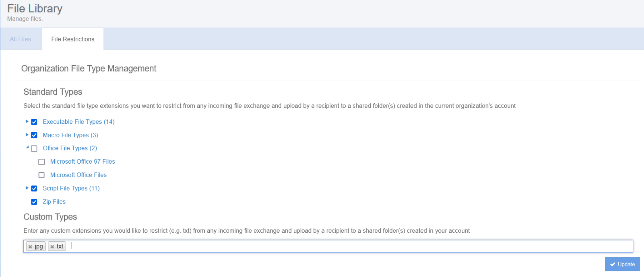The height and width of the screenshot is (277, 644).
Task: Enable Microsoft Office 97 Files restriction
Action: pyautogui.click(x=41, y=162)
